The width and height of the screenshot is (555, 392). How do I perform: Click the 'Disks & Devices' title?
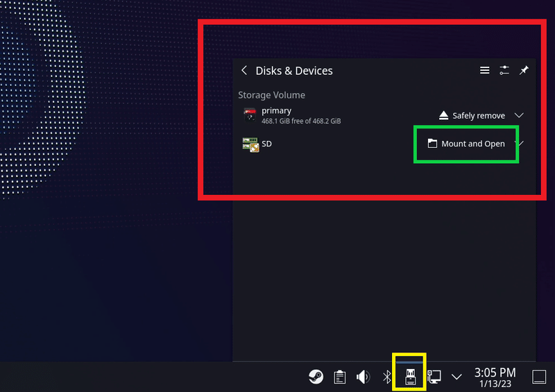pyautogui.click(x=294, y=71)
